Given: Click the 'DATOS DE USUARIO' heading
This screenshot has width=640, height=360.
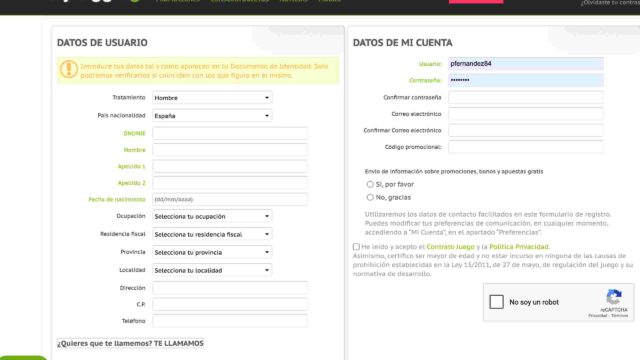Looking at the screenshot, I should point(102,42).
